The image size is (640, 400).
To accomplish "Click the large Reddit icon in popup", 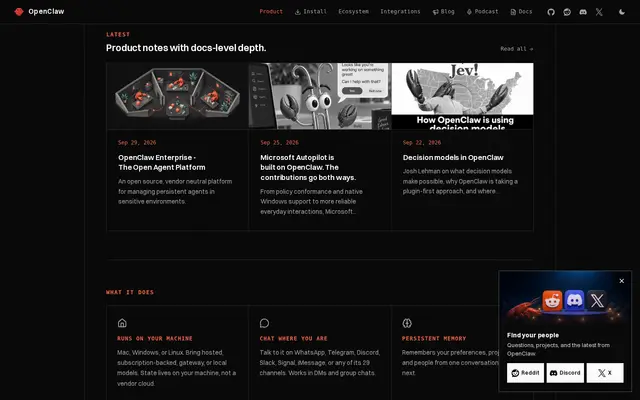I will tap(552, 301).
